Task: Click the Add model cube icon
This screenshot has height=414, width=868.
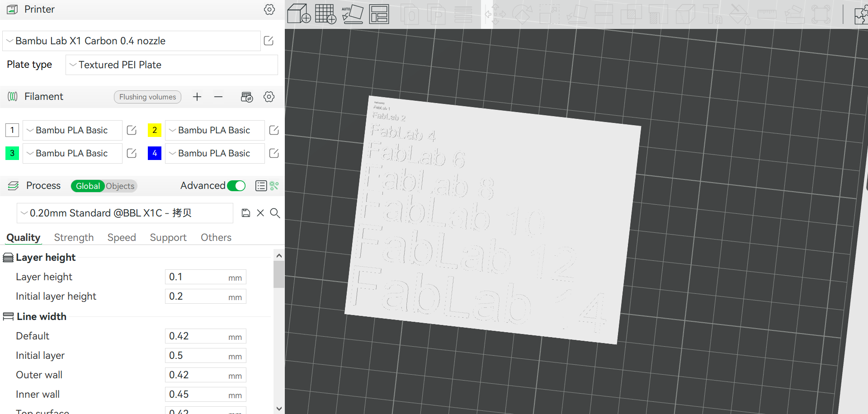Action: [299, 14]
